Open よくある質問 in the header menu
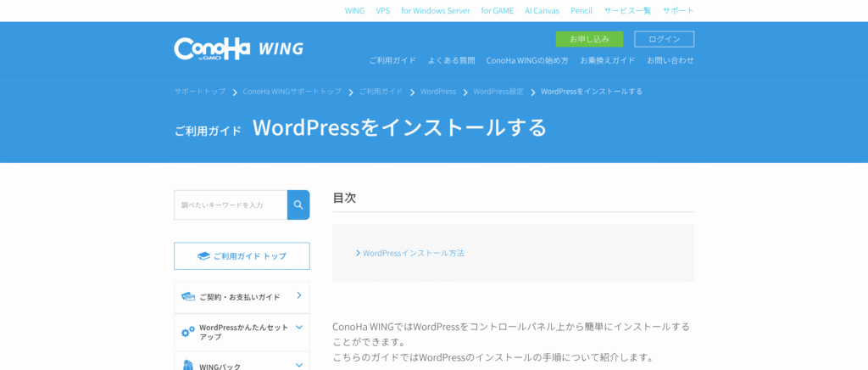 pyautogui.click(x=451, y=60)
